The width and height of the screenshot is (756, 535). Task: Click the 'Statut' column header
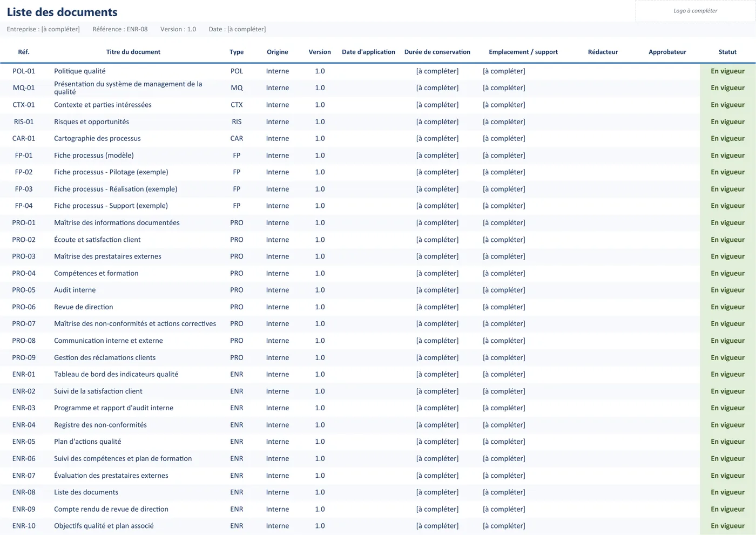(727, 52)
